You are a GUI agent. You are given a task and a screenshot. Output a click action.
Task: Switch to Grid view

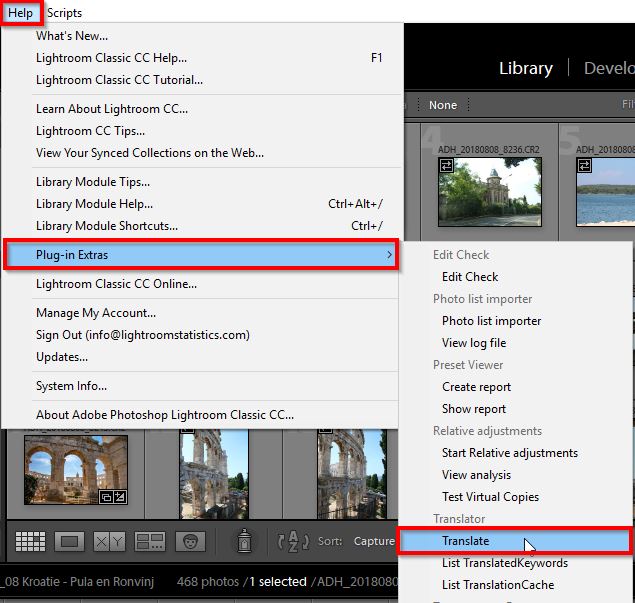click(x=30, y=541)
